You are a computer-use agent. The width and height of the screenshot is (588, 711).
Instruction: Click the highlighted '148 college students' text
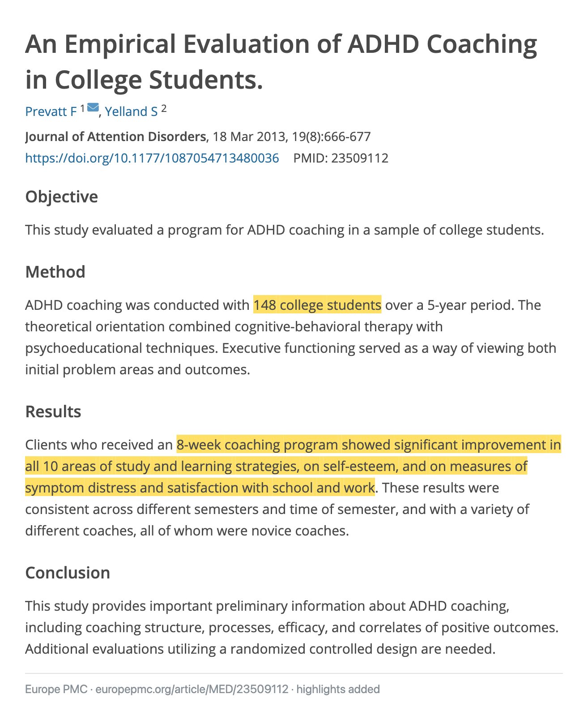(317, 305)
